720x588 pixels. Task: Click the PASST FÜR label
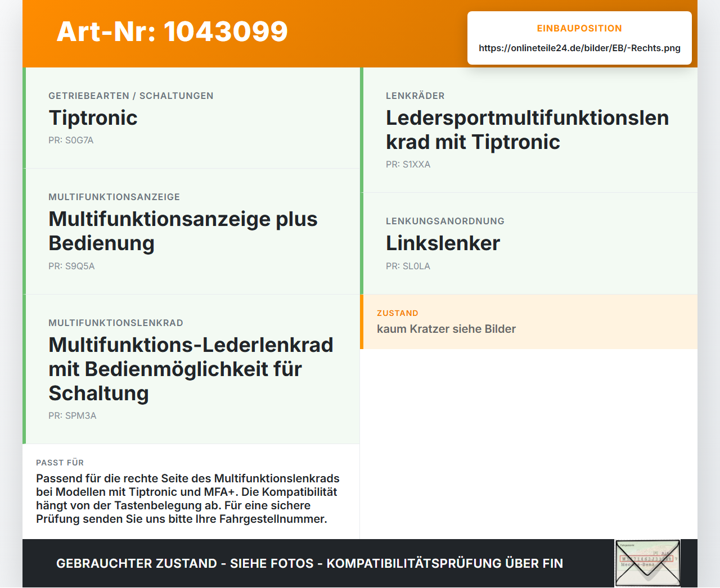[x=60, y=463]
